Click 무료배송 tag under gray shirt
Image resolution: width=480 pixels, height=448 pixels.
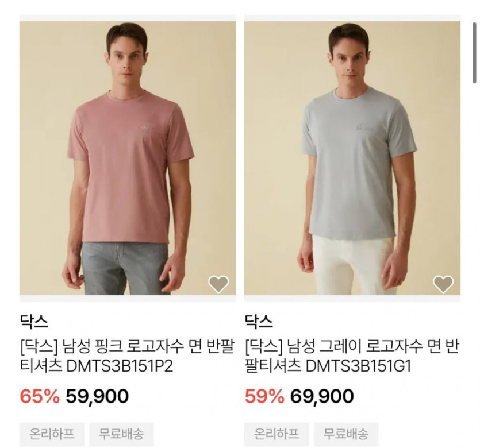[x=346, y=434]
